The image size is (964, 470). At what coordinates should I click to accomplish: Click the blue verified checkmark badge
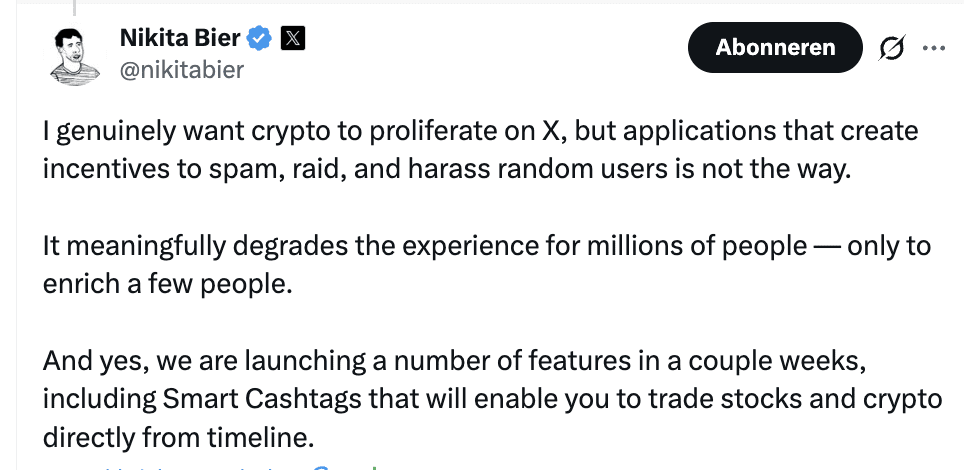(261, 39)
